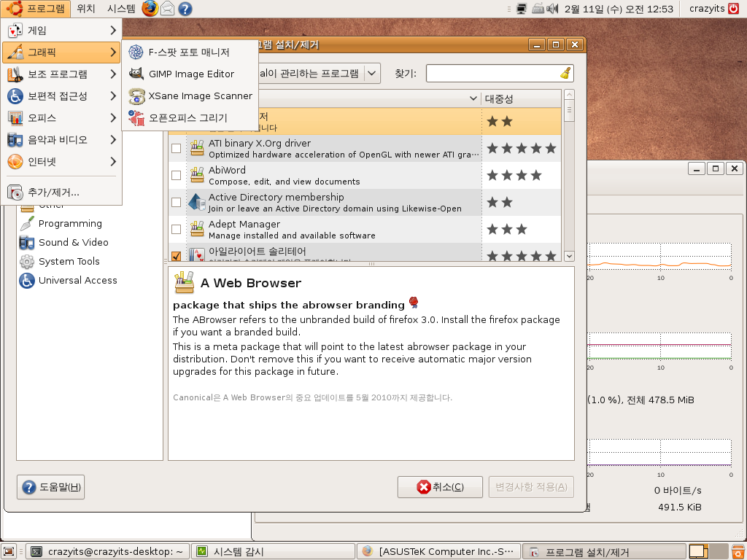Viewport: 747px width, 560px height.
Task: Open F-Spot Photo Manager from submenu
Action: (190, 52)
